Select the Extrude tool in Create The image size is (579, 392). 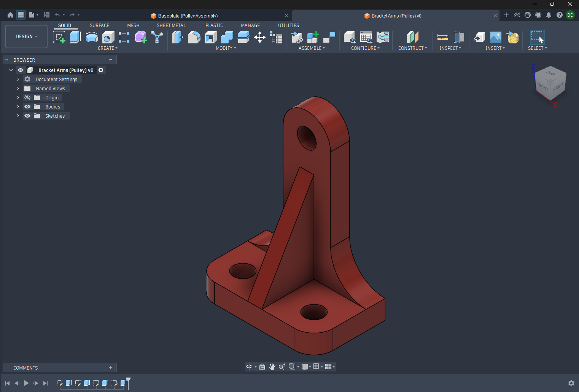coord(75,37)
